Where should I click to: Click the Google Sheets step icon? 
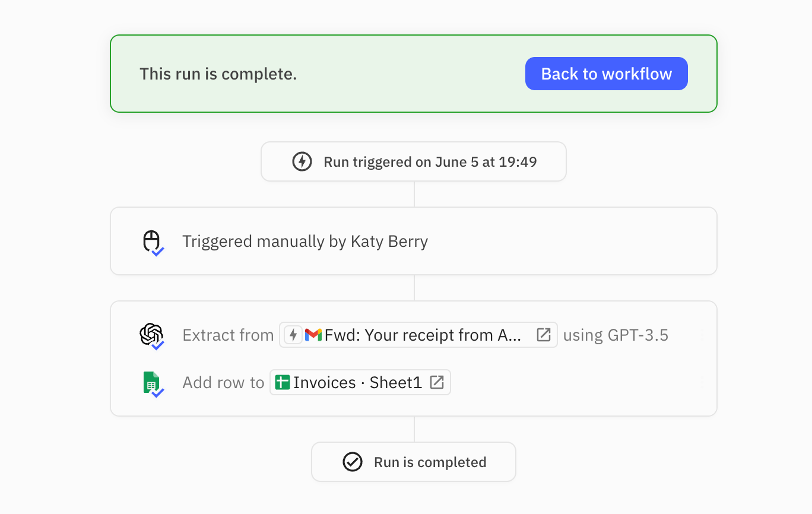[151, 382]
